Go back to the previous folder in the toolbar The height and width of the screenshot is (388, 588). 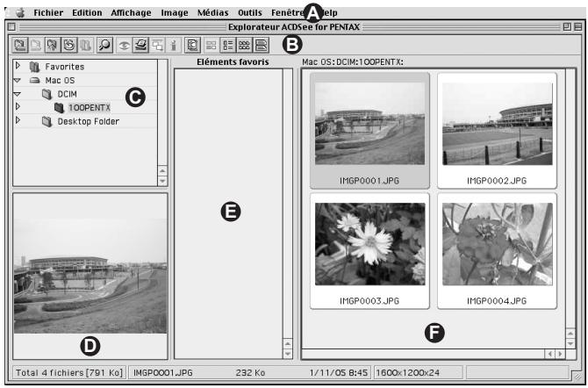[20, 45]
